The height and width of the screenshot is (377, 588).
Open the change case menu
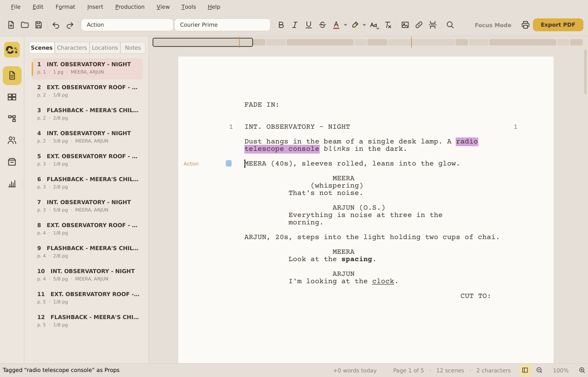pos(374,25)
